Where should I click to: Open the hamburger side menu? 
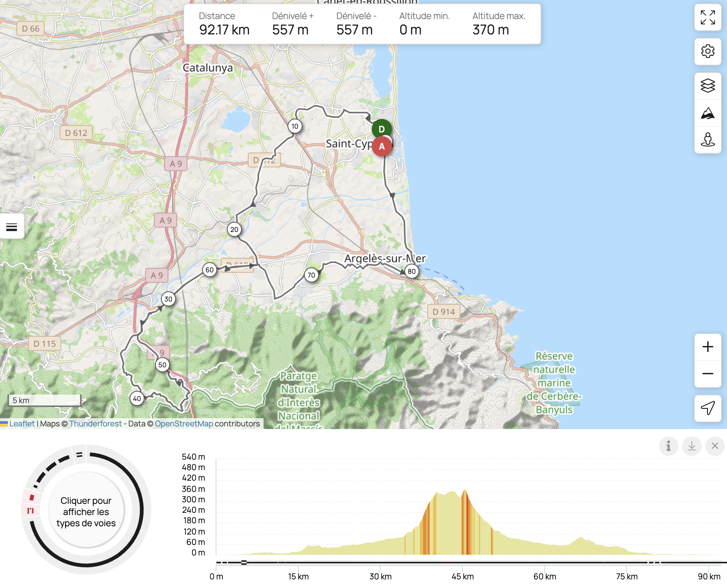(x=12, y=227)
